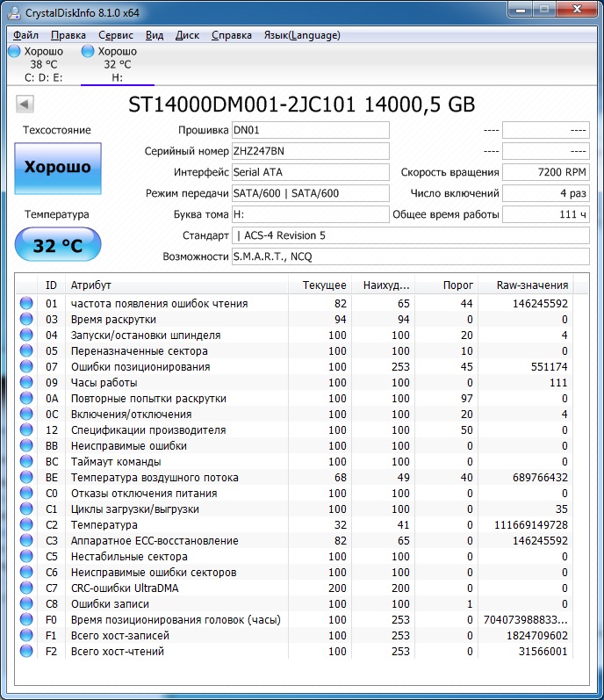
Task: Click status orb of attribute 04 row
Action: coord(26,335)
